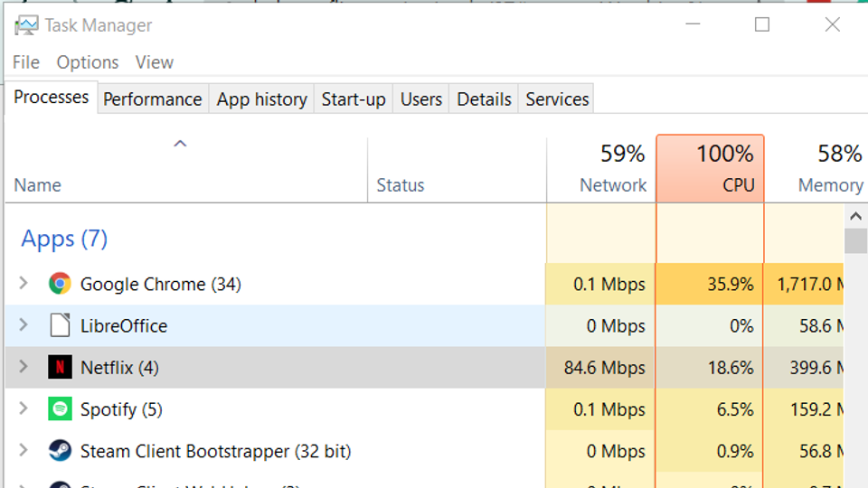The width and height of the screenshot is (868, 488).
Task: Open the View menu
Action: tap(155, 62)
